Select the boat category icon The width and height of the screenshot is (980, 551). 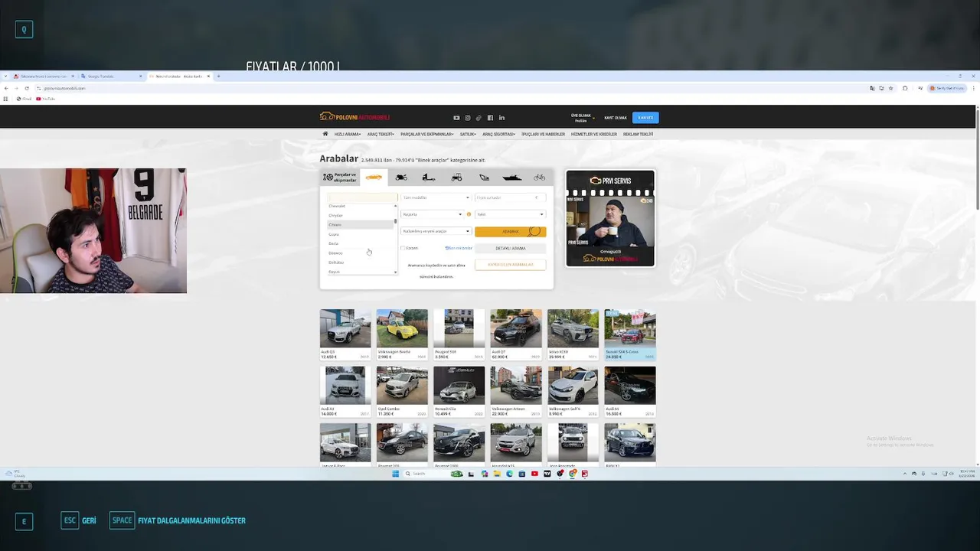pos(511,177)
